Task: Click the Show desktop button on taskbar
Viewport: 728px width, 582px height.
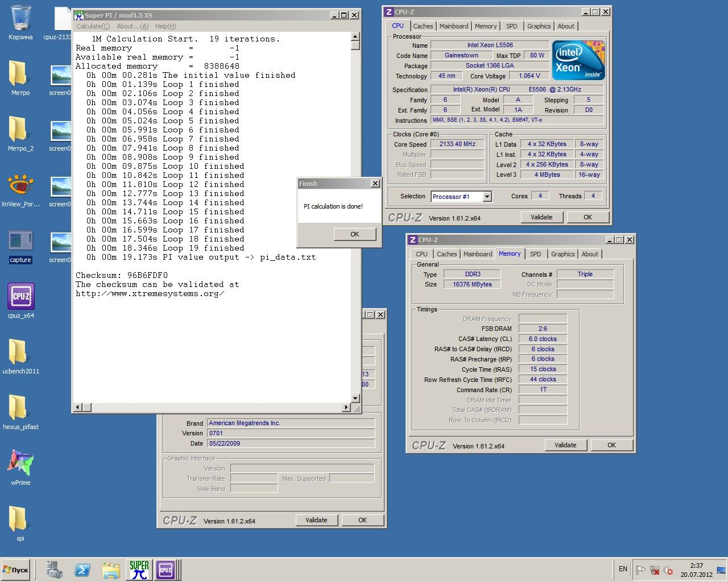Action: point(722,570)
